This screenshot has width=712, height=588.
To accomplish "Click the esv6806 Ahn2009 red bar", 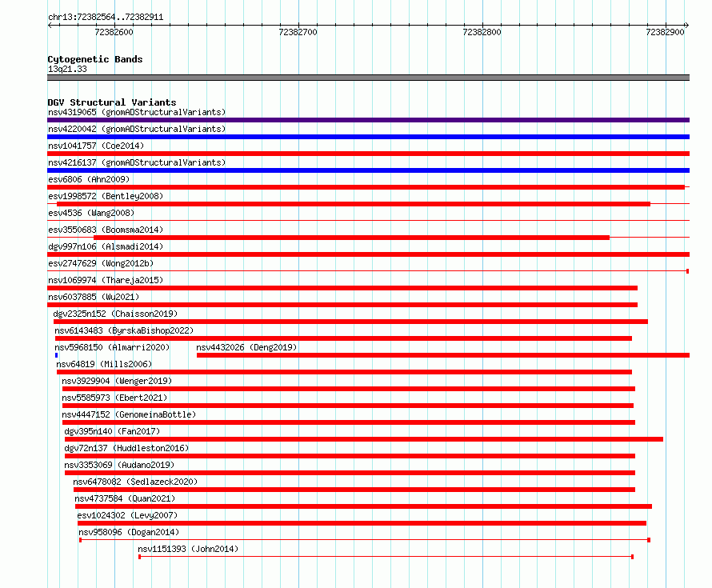I will tap(366, 187).
